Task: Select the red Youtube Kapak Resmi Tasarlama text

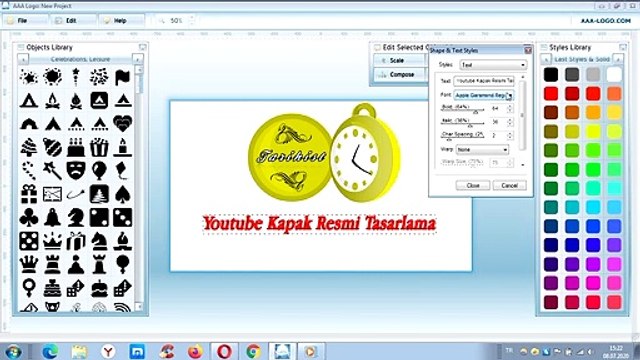Action: click(x=319, y=224)
